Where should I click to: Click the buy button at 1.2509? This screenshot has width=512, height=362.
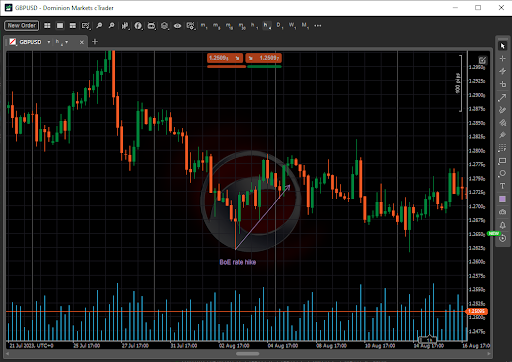click(264, 58)
